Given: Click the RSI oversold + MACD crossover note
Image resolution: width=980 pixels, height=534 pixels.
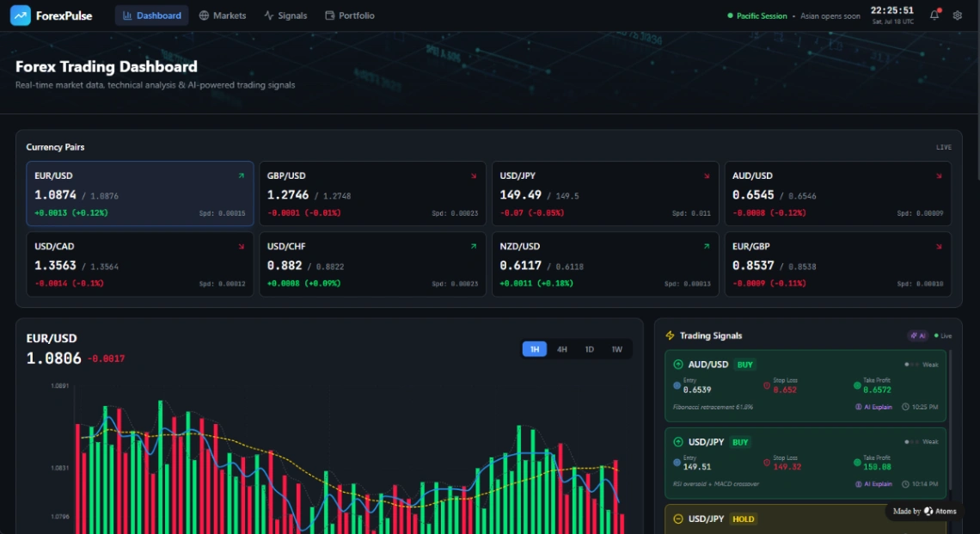Looking at the screenshot, I should pyautogui.click(x=715, y=484).
